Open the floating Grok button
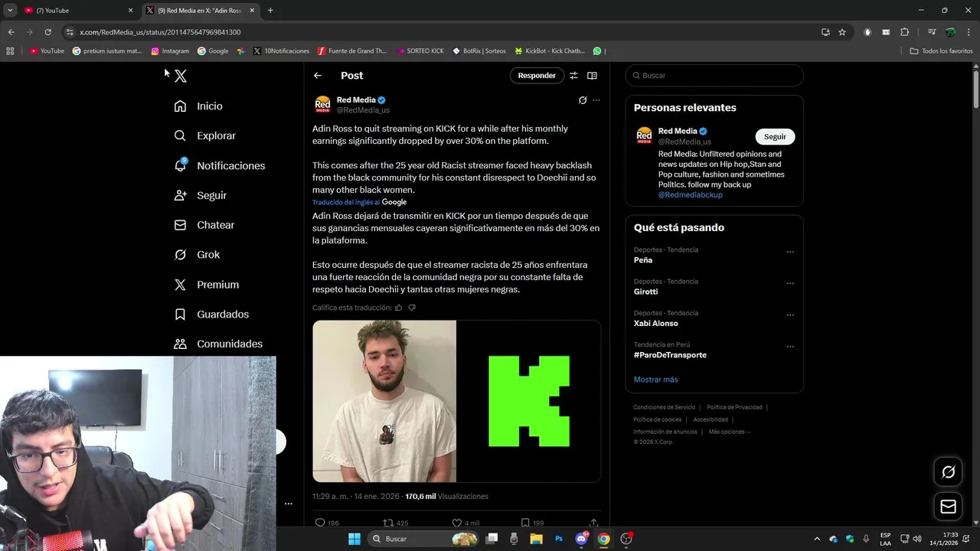980x551 pixels. pyautogui.click(x=948, y=472)
